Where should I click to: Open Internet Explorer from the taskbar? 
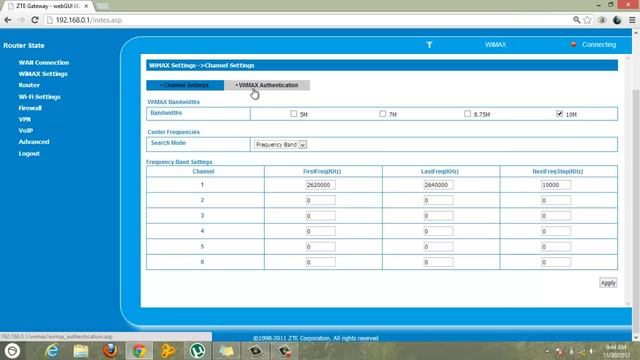pos(52,351)
